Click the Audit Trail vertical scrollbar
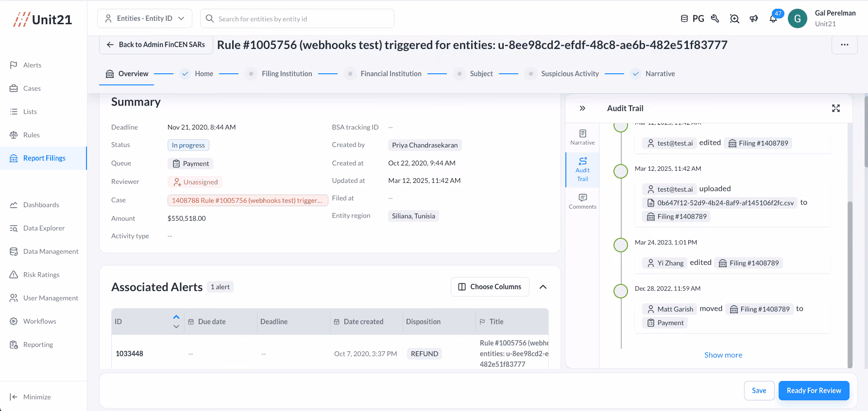 pos(850,284)
